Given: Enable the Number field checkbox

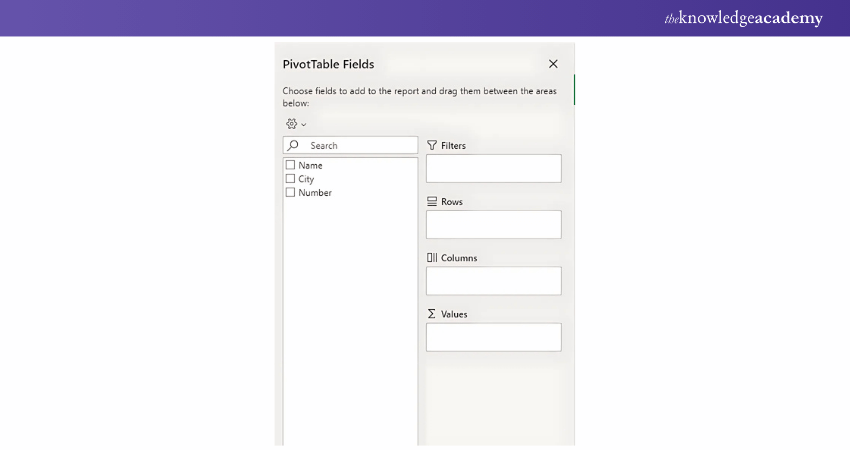Looking at the screenshot, I should pos(291,193).
